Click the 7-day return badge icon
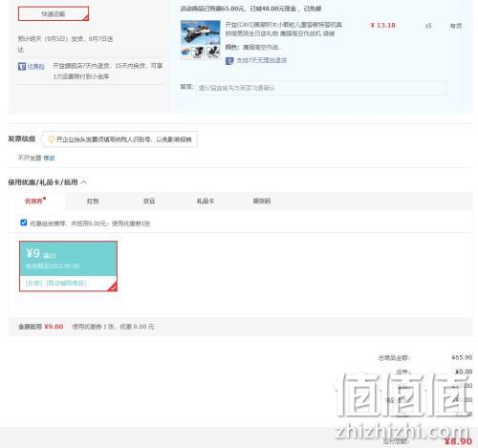 tap(229, 60)
